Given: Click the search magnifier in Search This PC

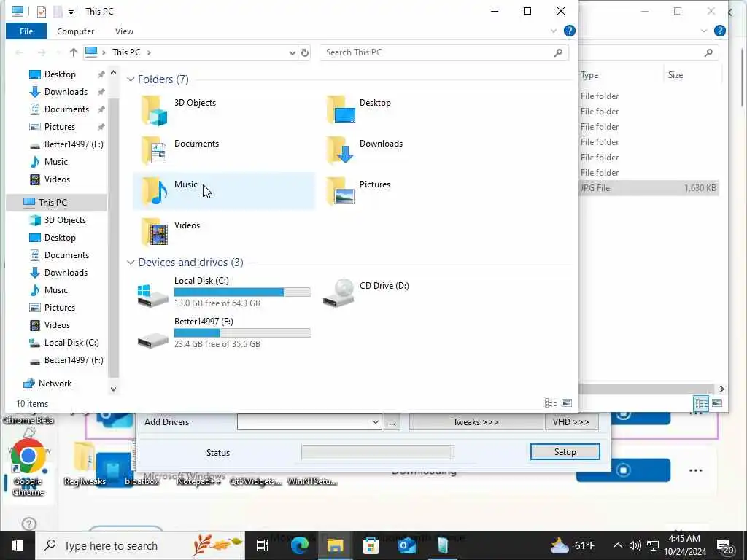Looking at the screenshot, I should [558, 52].
